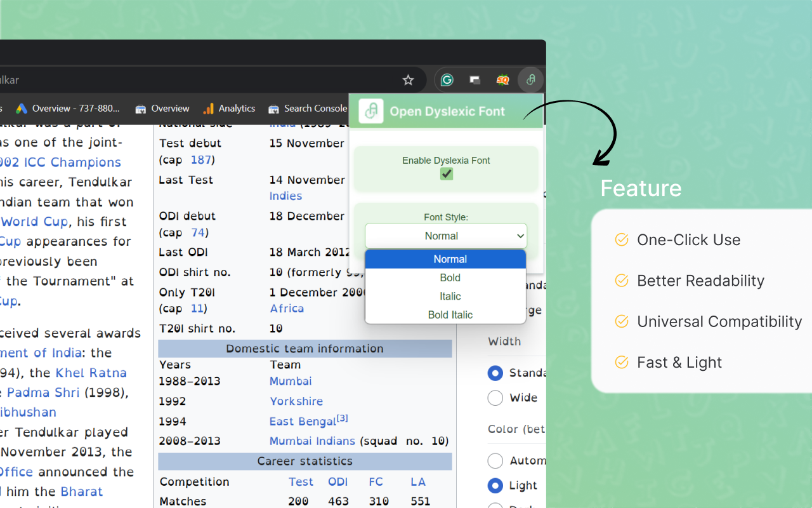Click the Matches value "310"
This screenshot has width=812, height=508.
[x=379, y=501]
